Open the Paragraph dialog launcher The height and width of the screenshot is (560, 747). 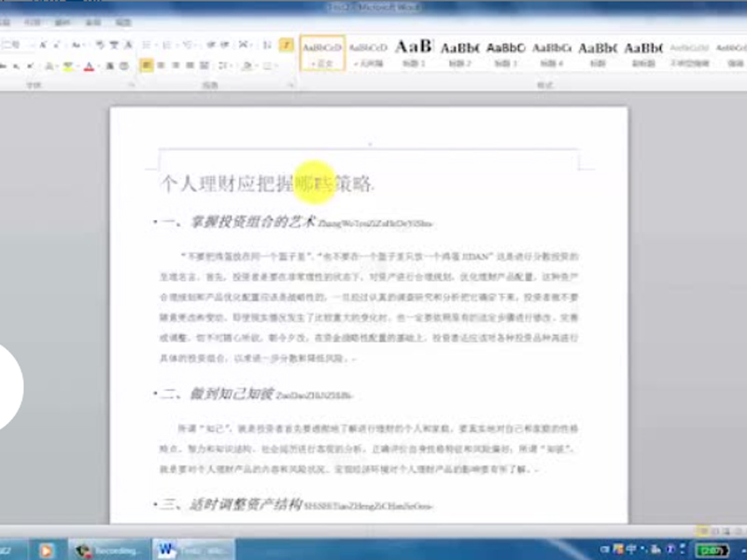pyautogui.click(x=290, y=85)
